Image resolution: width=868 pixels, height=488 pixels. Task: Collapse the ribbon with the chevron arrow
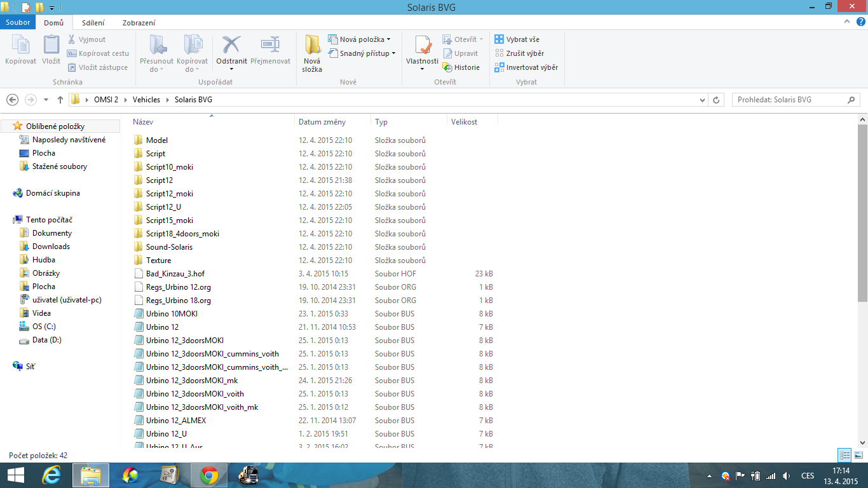pyautogui.click(x=847, y=22)
